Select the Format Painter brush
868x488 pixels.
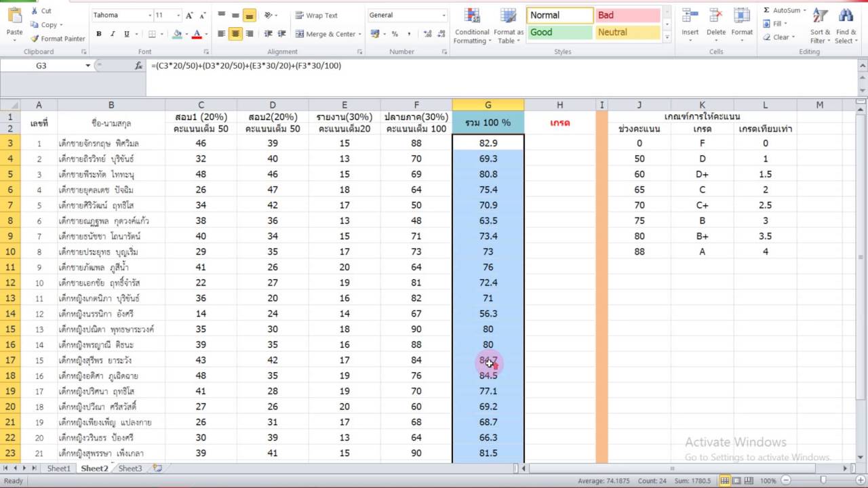[x=35, y=39]
